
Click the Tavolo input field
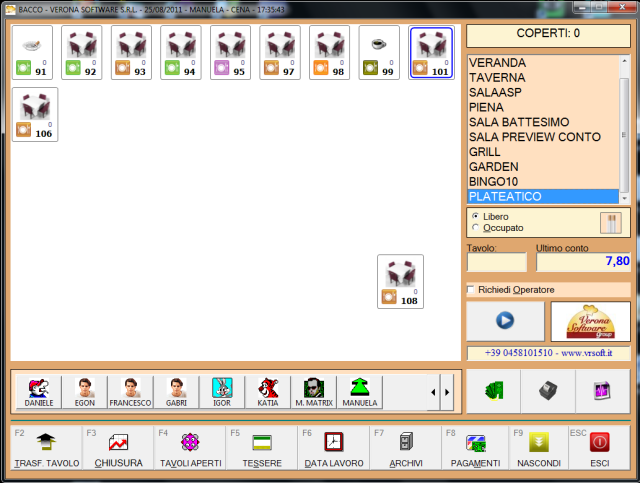[497, 262]
